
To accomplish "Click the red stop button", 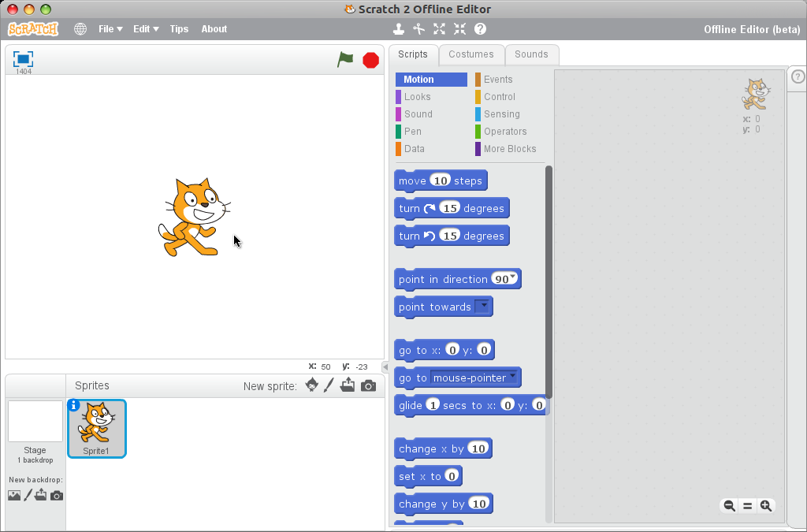I will pos(370,60).
